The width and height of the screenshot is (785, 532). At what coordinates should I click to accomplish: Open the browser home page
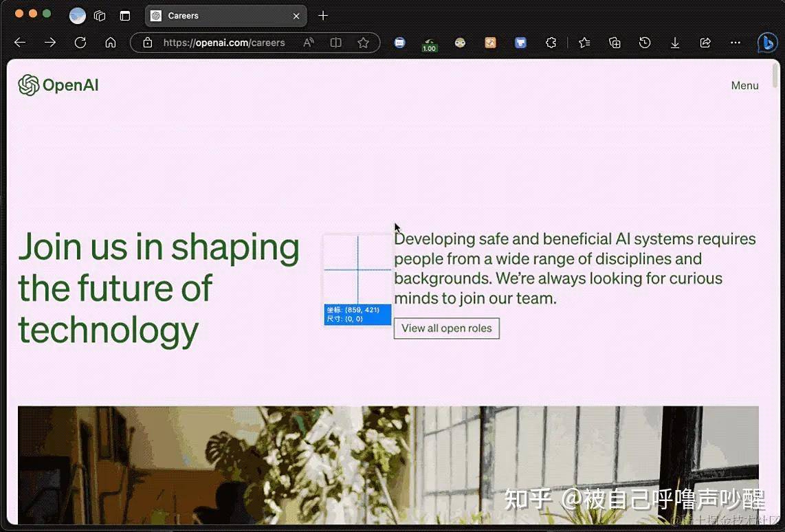tap(110, 43)
